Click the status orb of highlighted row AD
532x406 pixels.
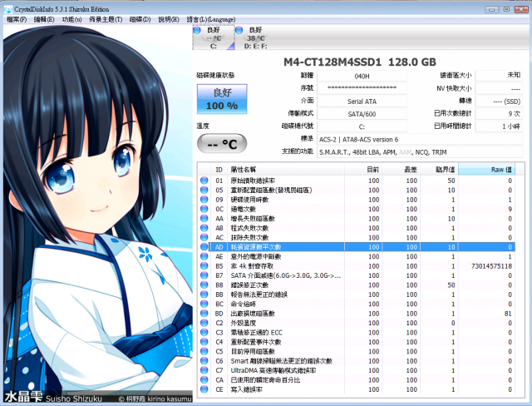(204, 247)
